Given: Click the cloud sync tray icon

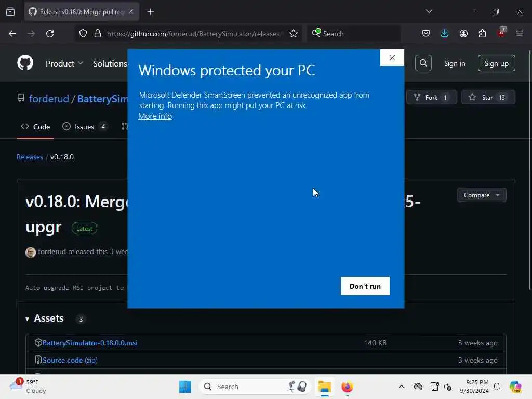Looking at the screenshot, I should click(x=418, y=387).
